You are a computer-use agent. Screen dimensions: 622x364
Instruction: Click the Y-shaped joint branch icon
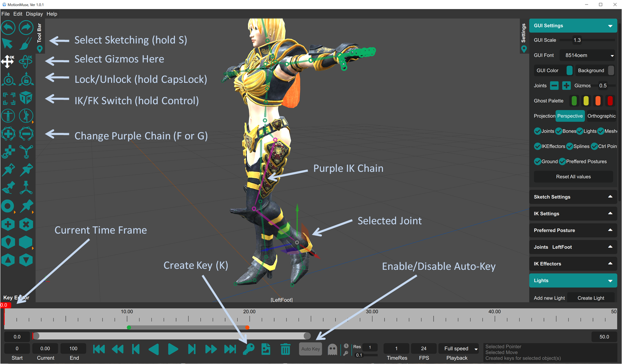26,152
